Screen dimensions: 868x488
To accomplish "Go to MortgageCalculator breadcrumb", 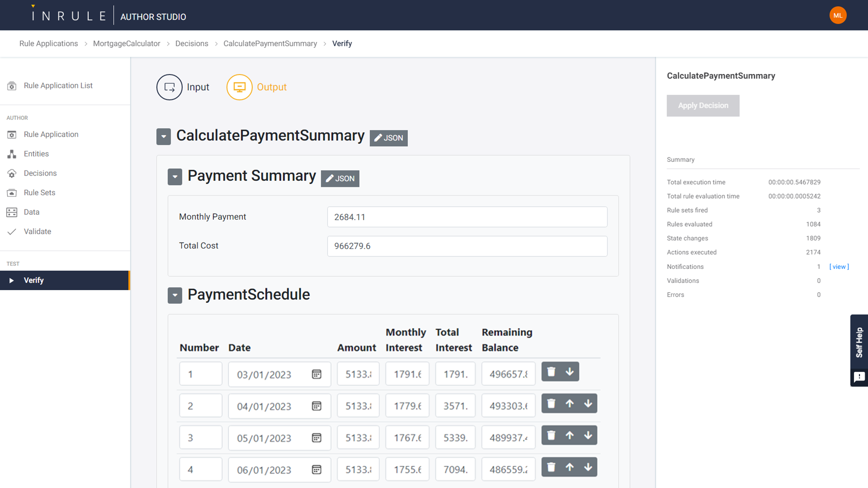I will 126,43.
